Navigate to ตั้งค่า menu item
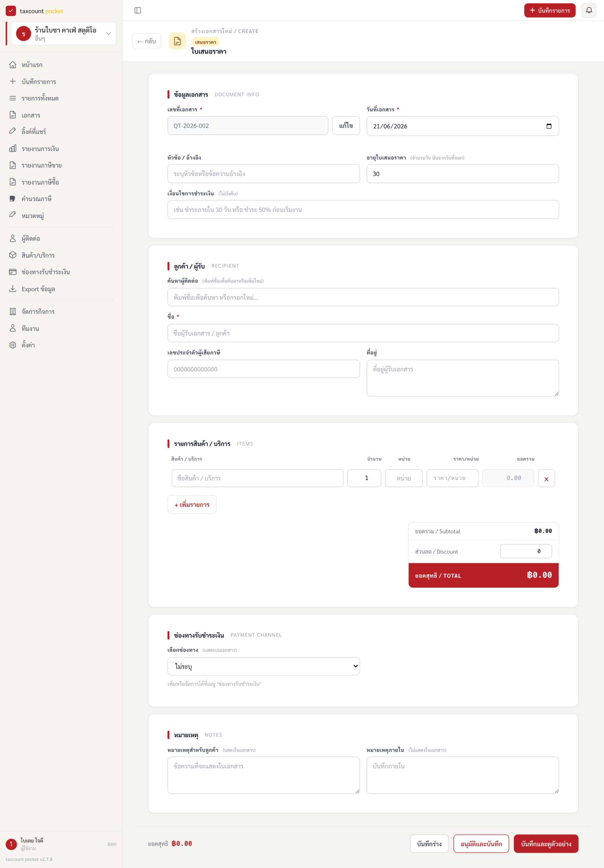Image resolution: width=604 pixels, height=868 pixels. (x=61, y=345)
